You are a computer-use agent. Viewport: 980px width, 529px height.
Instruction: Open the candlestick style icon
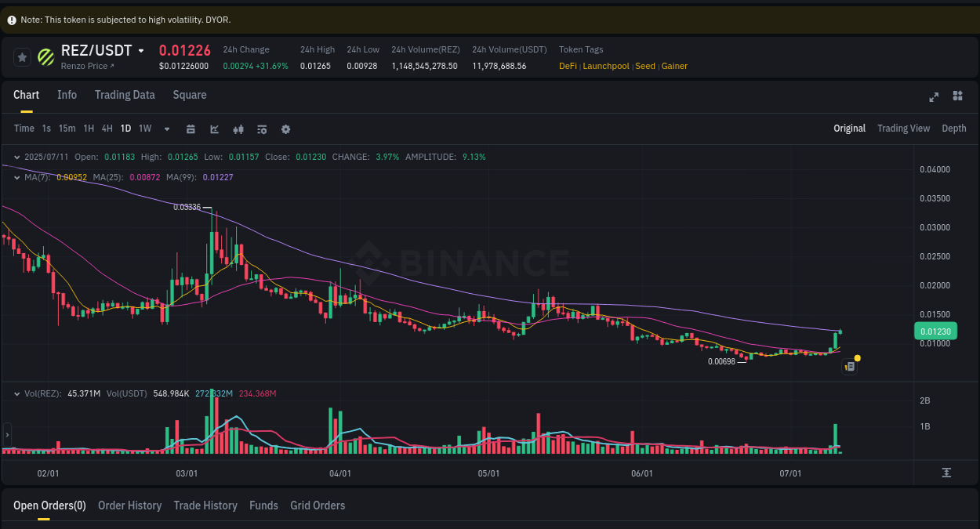tap(238, 129)
